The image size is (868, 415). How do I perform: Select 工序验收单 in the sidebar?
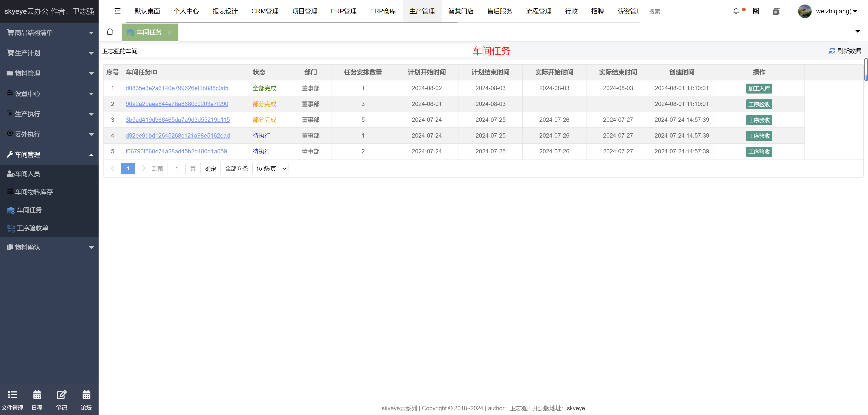pyautogui.click(x=32, y=228)
